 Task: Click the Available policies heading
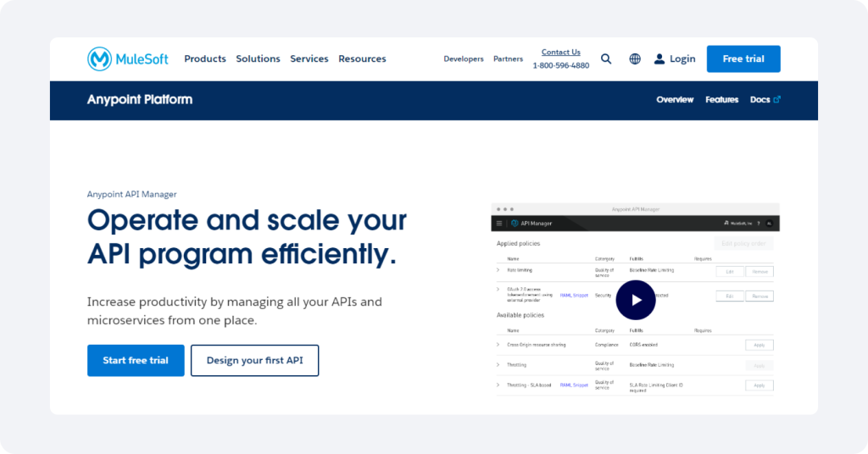[520, 315]
